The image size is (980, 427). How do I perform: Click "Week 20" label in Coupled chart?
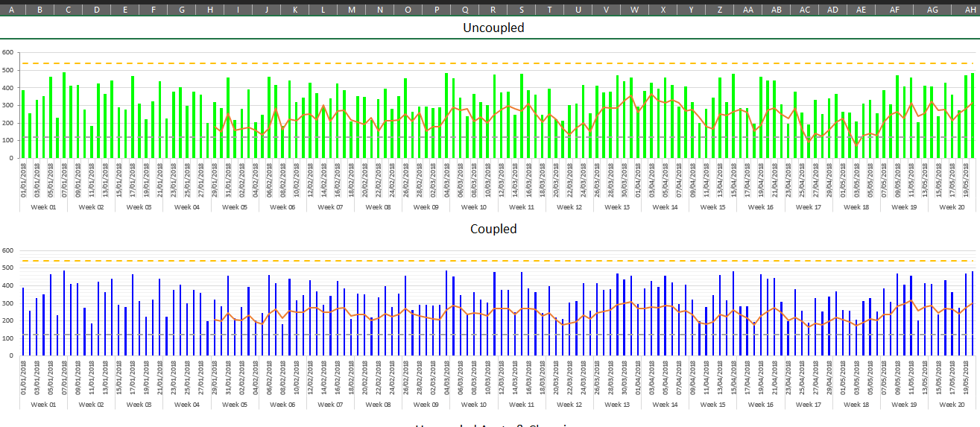click(x=951, y=405)
